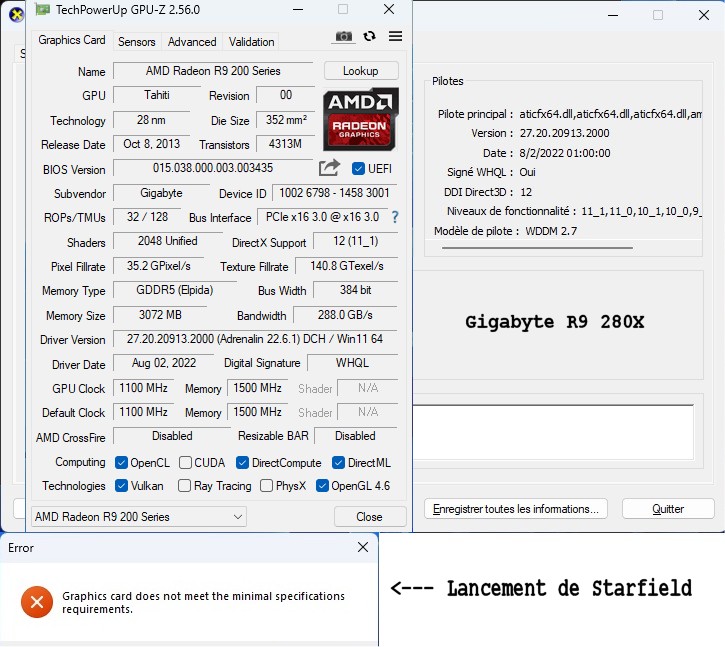Click the refresh icon in GPU-Z
The width and height of the screenshot is (725, 647).
[x=369, y=36]
